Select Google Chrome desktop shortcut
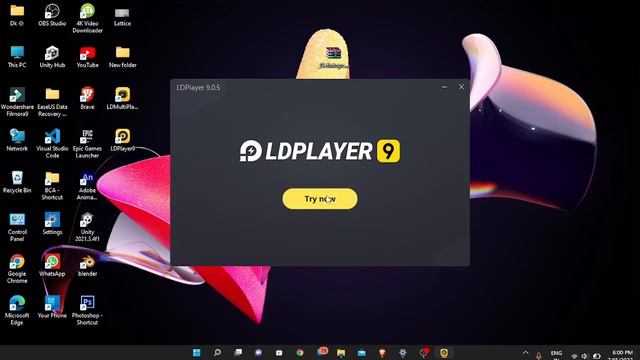The width and height of the screenshot is (640, 360). coord(17,269)
